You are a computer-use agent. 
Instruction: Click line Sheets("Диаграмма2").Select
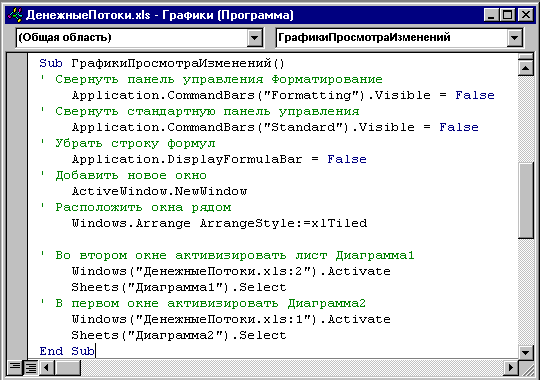pos(179,335)
